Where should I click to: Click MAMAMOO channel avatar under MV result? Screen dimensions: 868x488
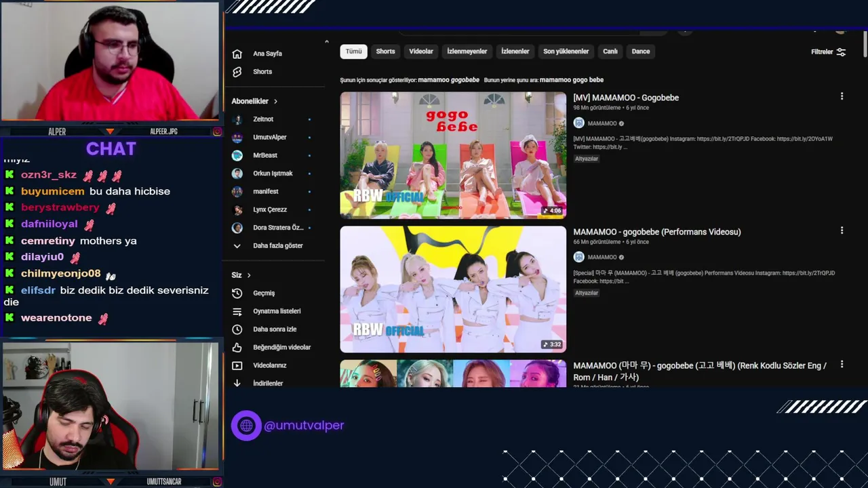coord(578,123)
